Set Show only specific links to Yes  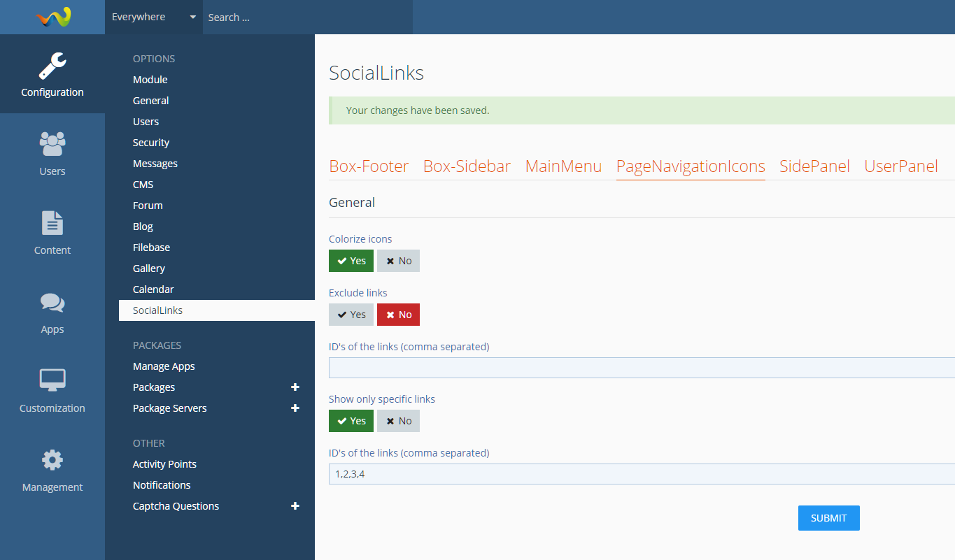351,421
